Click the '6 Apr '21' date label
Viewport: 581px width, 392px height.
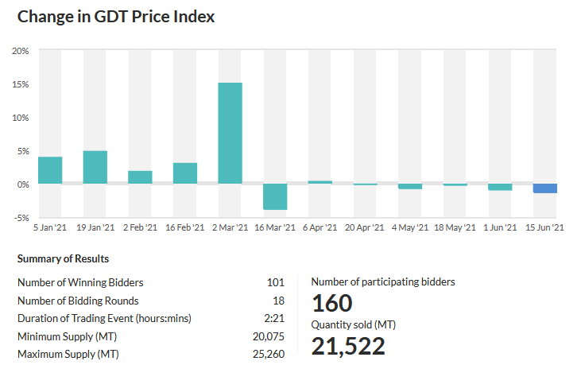tap(320, 227)
